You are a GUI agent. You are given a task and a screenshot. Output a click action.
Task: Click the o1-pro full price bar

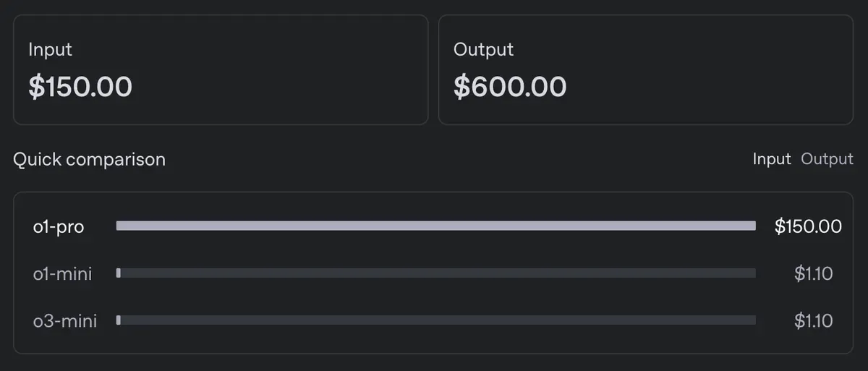(436, 226)
